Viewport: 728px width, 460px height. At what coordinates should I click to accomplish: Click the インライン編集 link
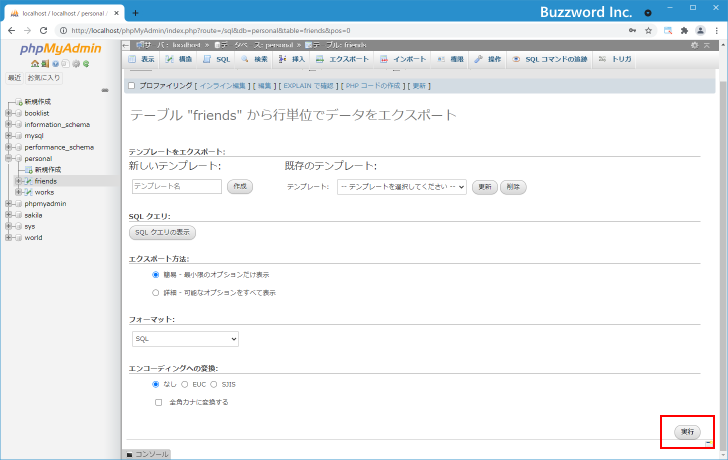coord(222,86)
